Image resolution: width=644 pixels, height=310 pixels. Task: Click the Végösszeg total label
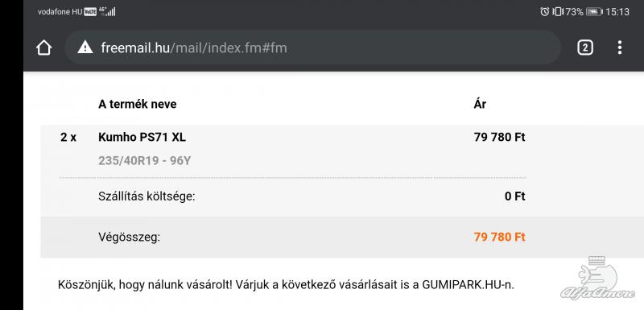(x=129, y=238)
